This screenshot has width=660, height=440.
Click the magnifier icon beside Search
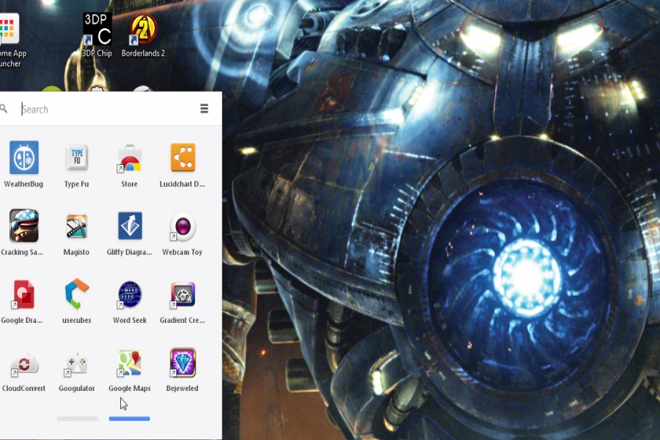pos(4,109)
